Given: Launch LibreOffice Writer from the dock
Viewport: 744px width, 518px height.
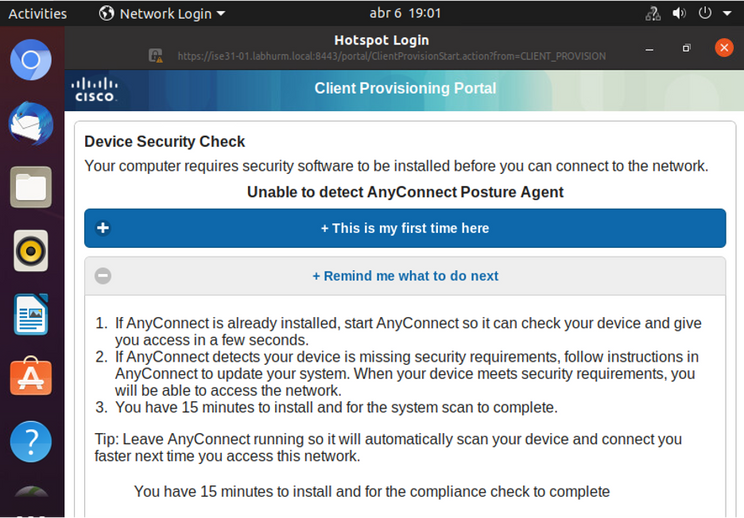Looking at the screenshot, I should 31,314.
